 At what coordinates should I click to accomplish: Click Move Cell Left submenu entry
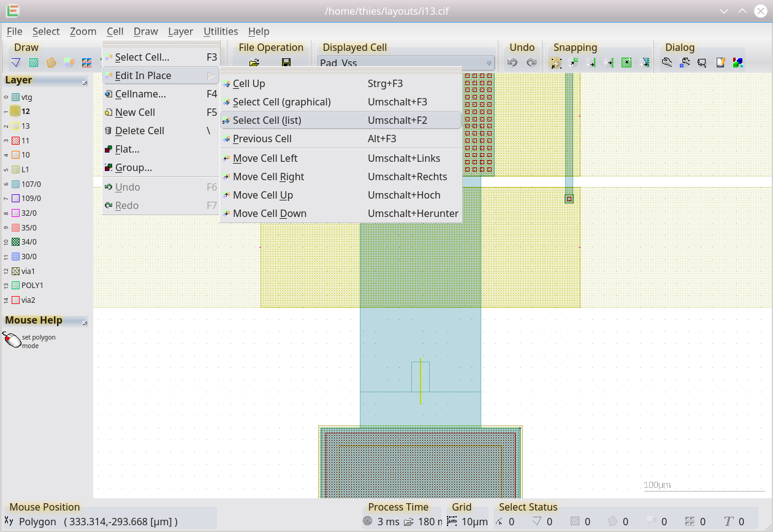click(x=340, y=158)
